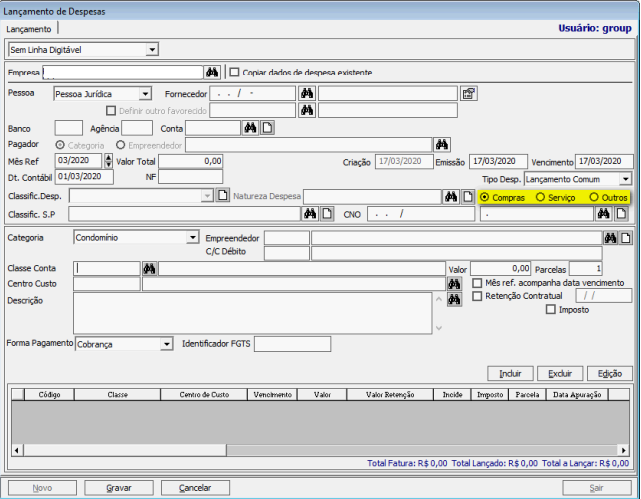Viewport: 641px width, 499px height.
Task: Click Novo button
Action: [x=42, y=488]
